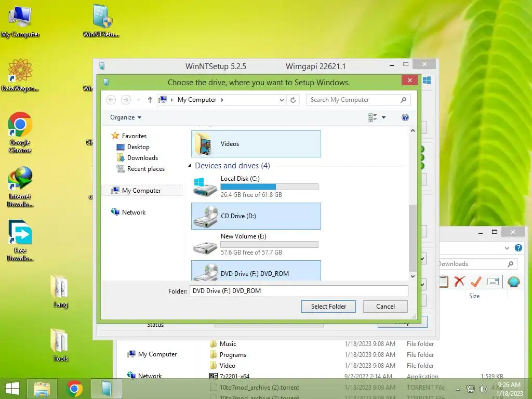Select the Music folder in background Explorer
This screenshot has height=399, width=532.
(223, 344)
